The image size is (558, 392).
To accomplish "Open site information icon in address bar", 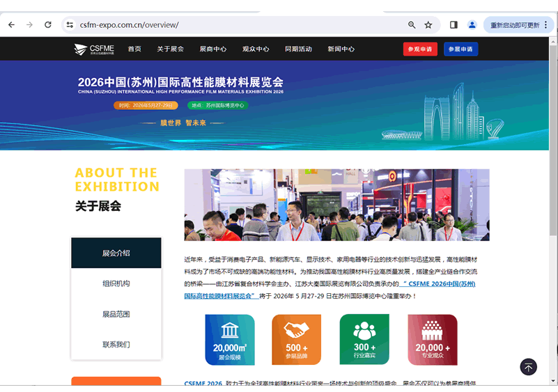I will point(70,25).
